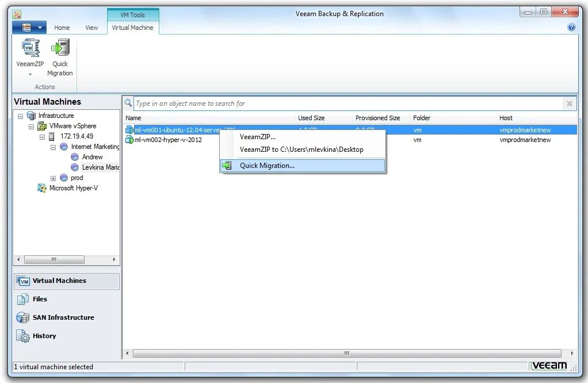Click tree panel scroll left arrow
This screenshot has height=383, width=588.
[x=18, y=259]
